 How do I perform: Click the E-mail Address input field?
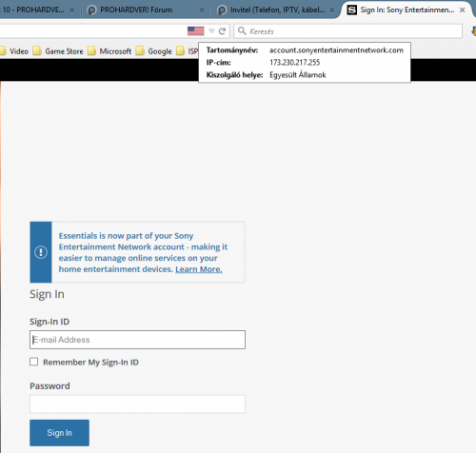point(137,340)
